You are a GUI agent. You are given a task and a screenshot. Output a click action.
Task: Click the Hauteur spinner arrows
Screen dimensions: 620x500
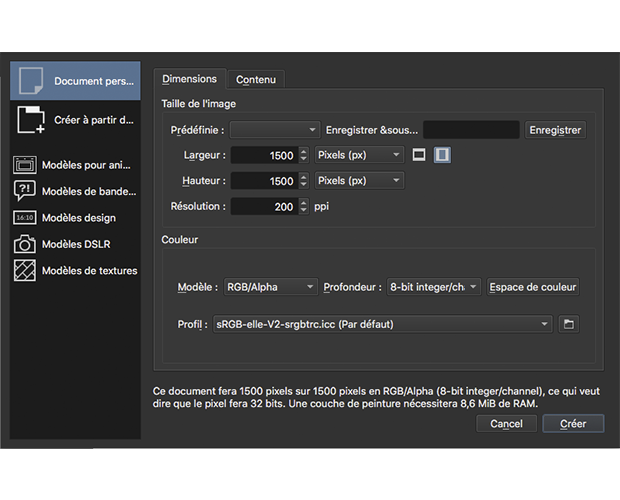click(304, 181)
